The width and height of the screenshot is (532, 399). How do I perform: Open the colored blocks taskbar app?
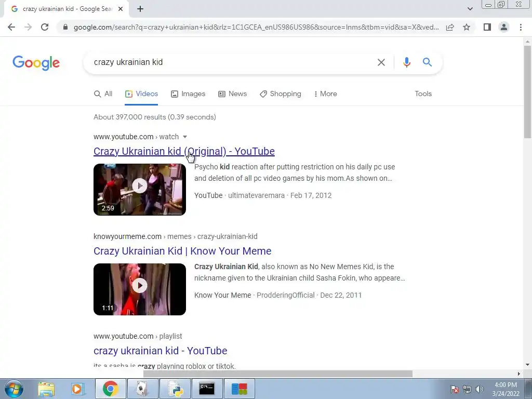pos(239,389)
